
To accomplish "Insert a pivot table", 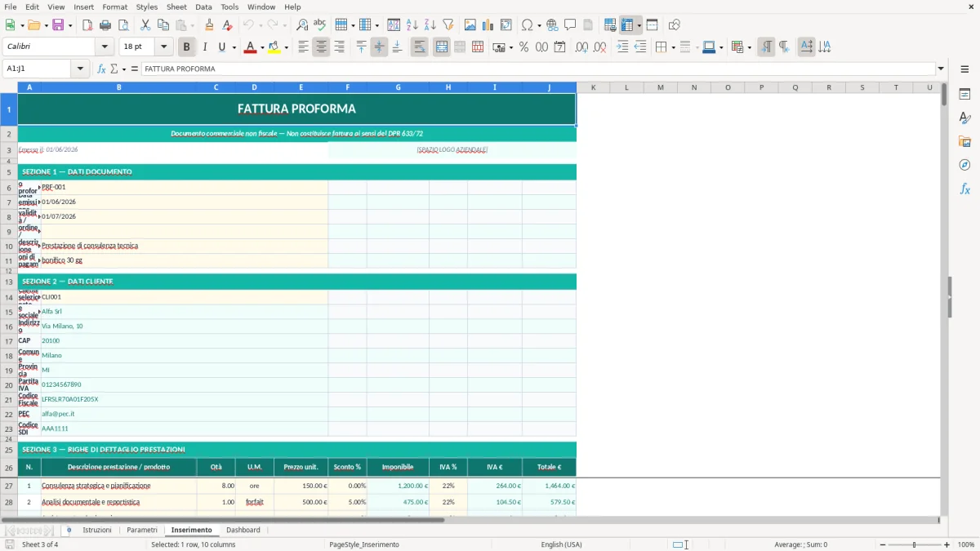I will [506, 25].
